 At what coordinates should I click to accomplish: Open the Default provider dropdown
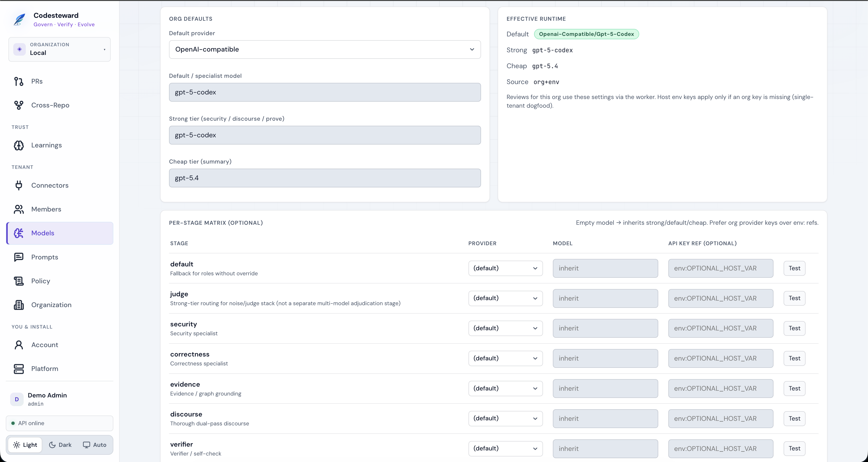[325, 50]
